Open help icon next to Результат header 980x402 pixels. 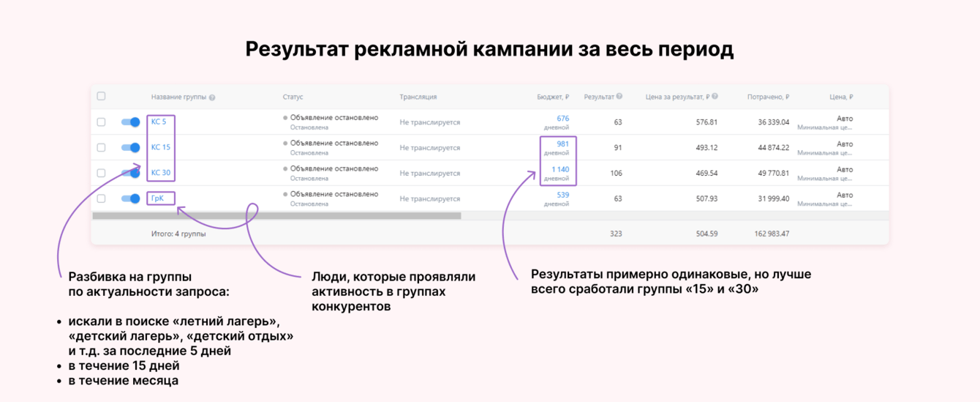(x=619, y=97)
